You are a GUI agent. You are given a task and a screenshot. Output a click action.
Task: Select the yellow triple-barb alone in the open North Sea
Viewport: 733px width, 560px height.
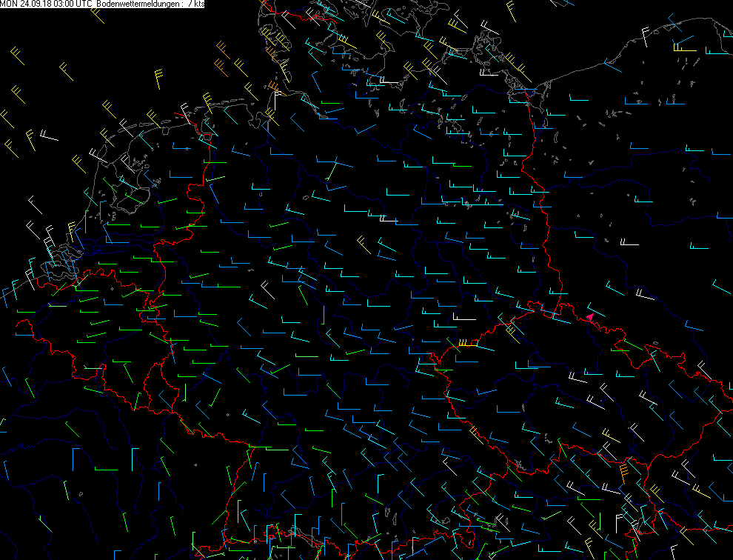(158, 76)
